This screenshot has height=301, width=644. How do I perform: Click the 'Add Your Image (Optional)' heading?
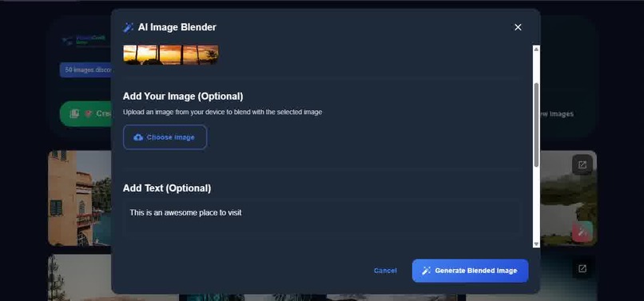pos(183,97)
